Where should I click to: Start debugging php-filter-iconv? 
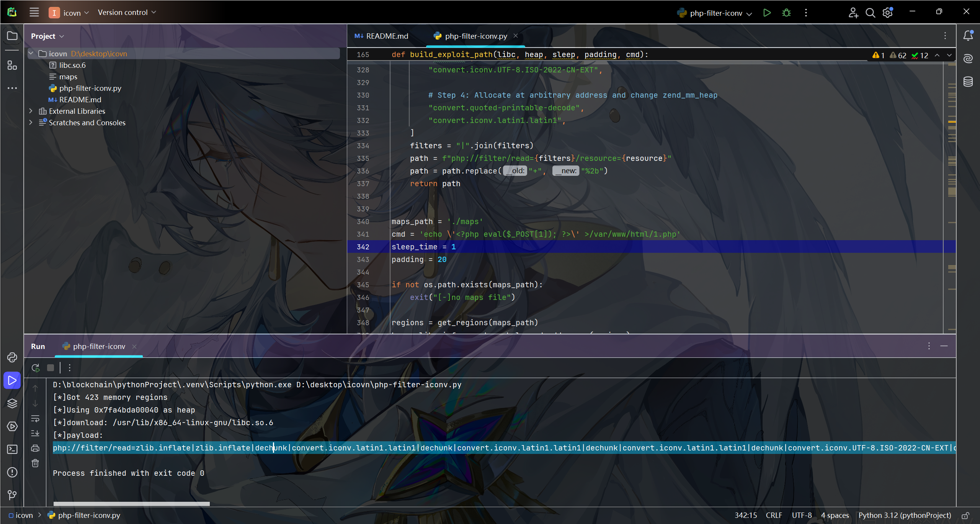[x=786, y=13]
